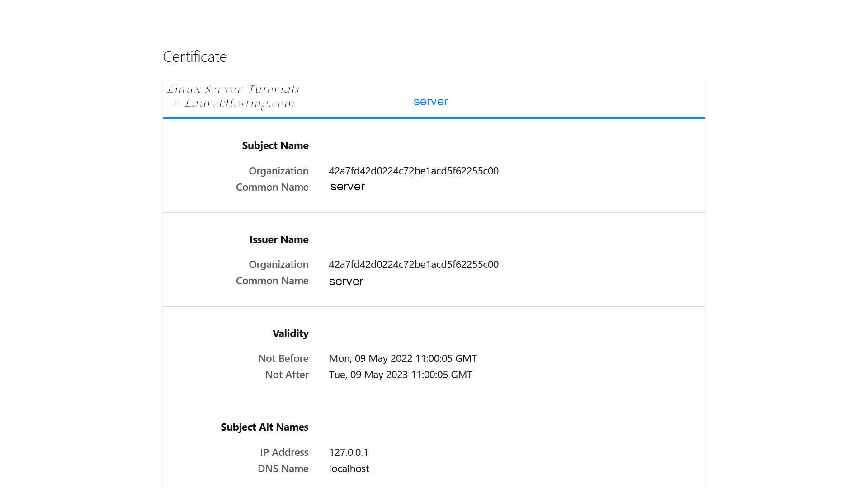The image size is (868, 488).
Task: Click the 'DNS Name' label
Action: pos(283,469)
